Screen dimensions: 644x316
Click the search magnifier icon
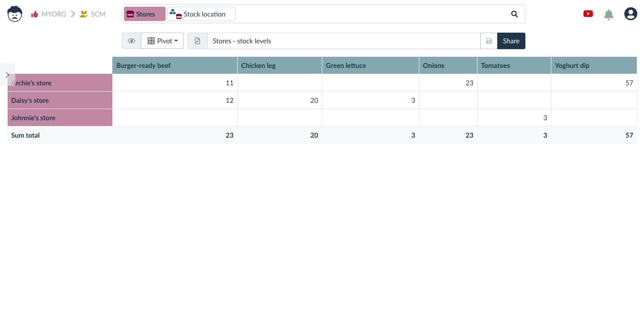(x=515, y=14)
